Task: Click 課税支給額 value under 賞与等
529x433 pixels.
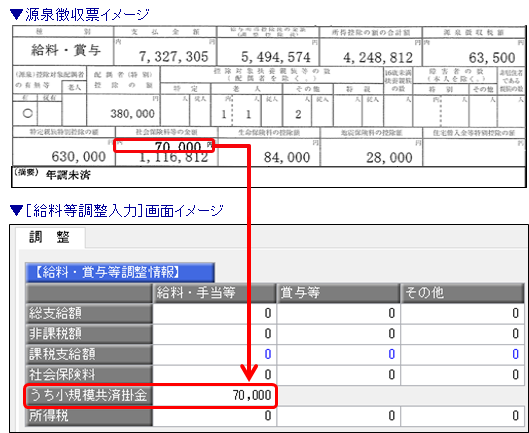Action: (338, 354)
